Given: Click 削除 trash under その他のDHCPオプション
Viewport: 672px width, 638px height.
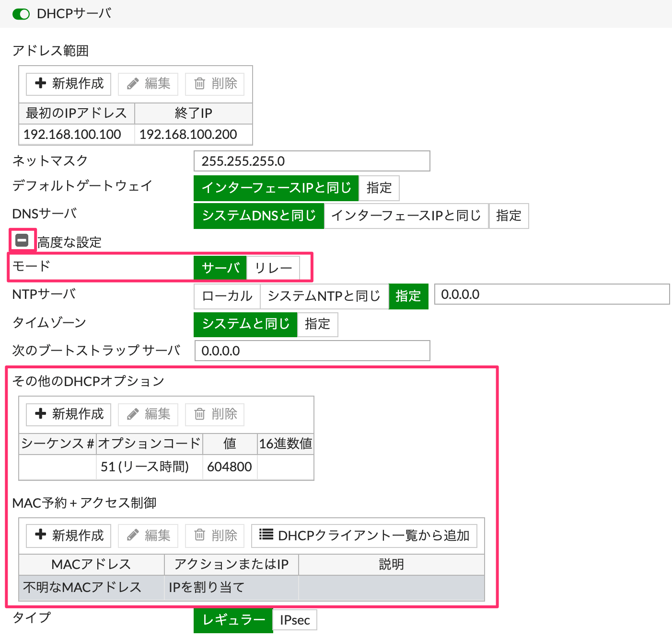Looking at the screenshot, I should click(215, 414).
